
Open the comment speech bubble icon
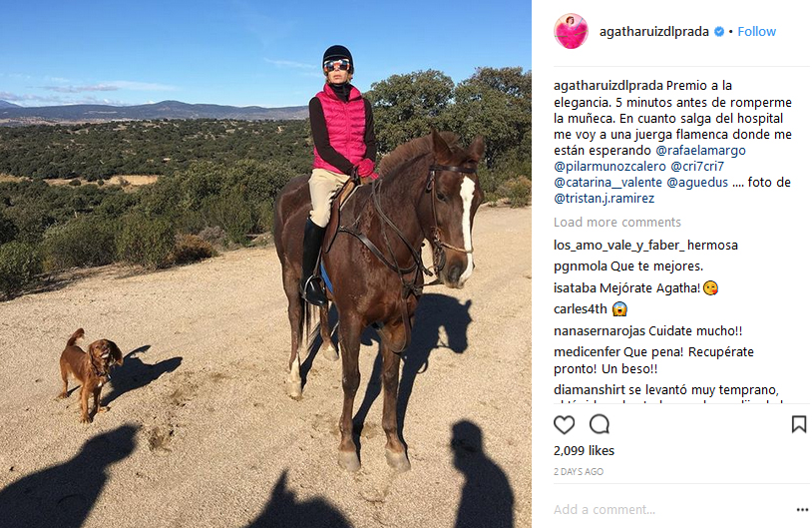pyautogui.click(x=600, y=424)
